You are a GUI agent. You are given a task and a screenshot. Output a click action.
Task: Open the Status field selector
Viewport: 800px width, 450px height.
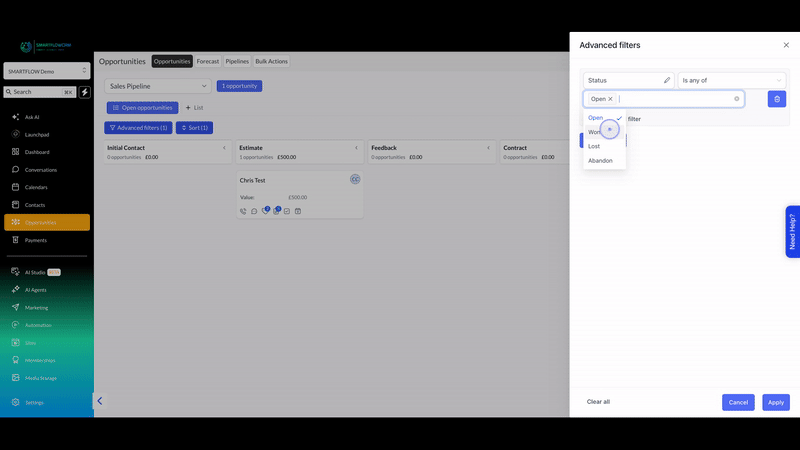click(629, 81)
